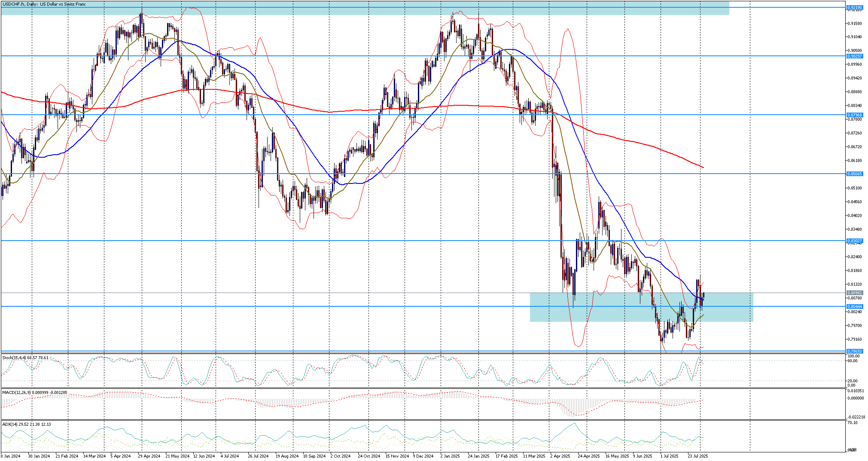Click the 0.83480 price axis label
This screenshot has width=868, height=461.
pos(854,229)
